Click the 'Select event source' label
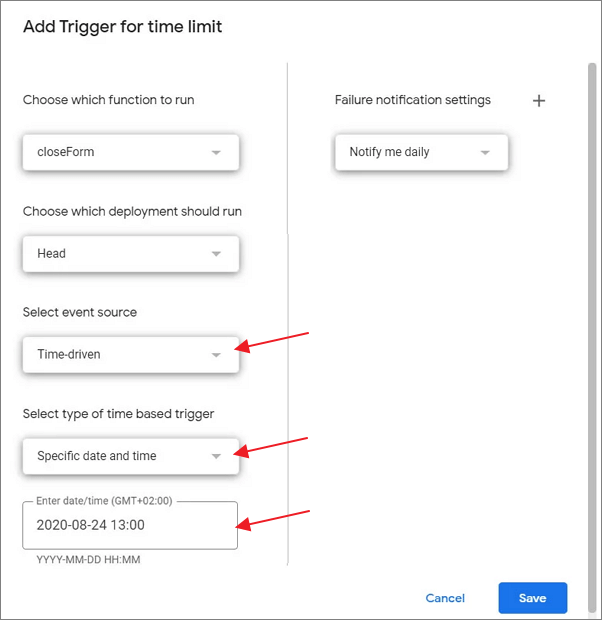The width and height of the screenshot is (602, 620). tap(80, 312)
